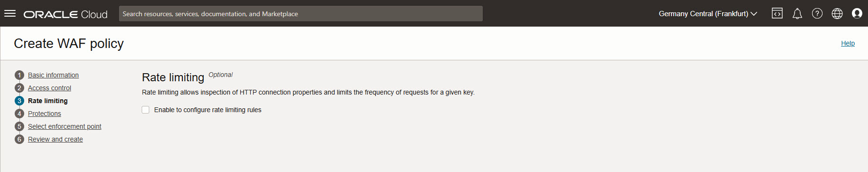Open the Help link
This screenshot has width=868, height=172.
[x=848, y=43]
